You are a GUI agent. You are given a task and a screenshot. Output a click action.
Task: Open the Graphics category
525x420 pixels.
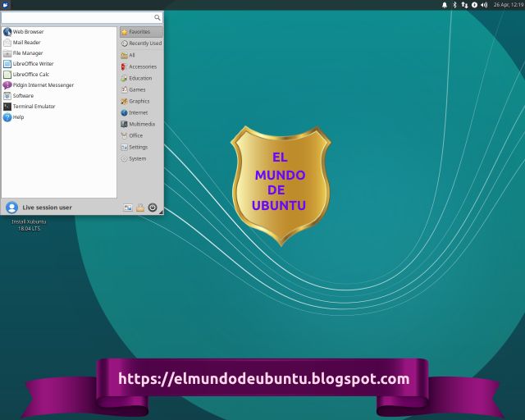tap(141, 101)
